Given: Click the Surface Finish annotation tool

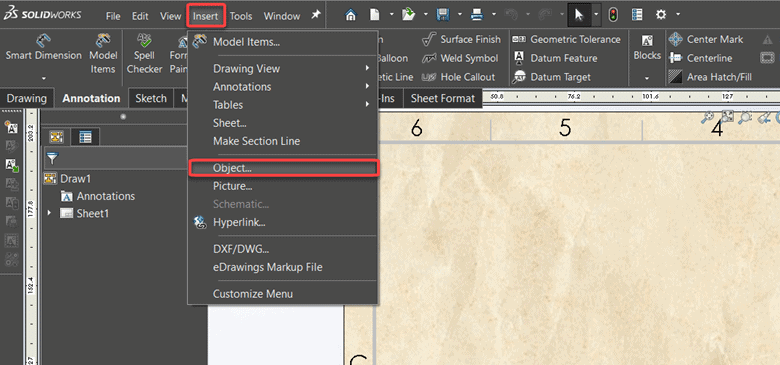Looking at the screenshot, I should coord(461,39).
